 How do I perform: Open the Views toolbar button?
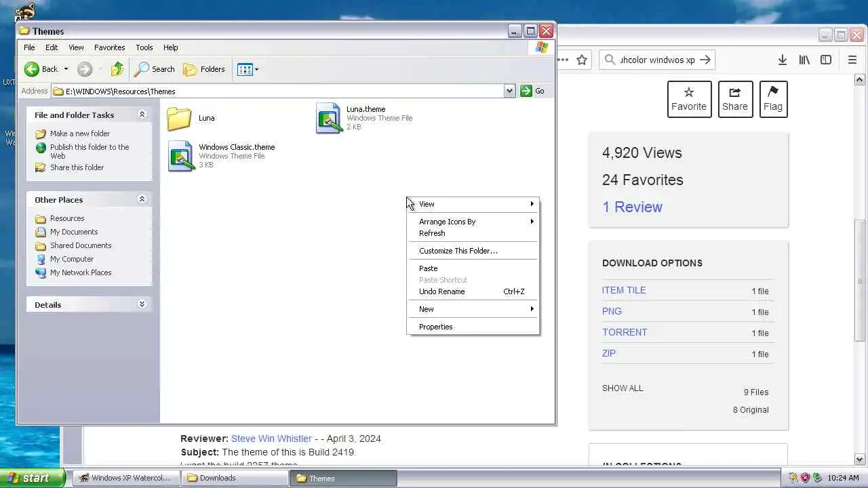[245, 69]
